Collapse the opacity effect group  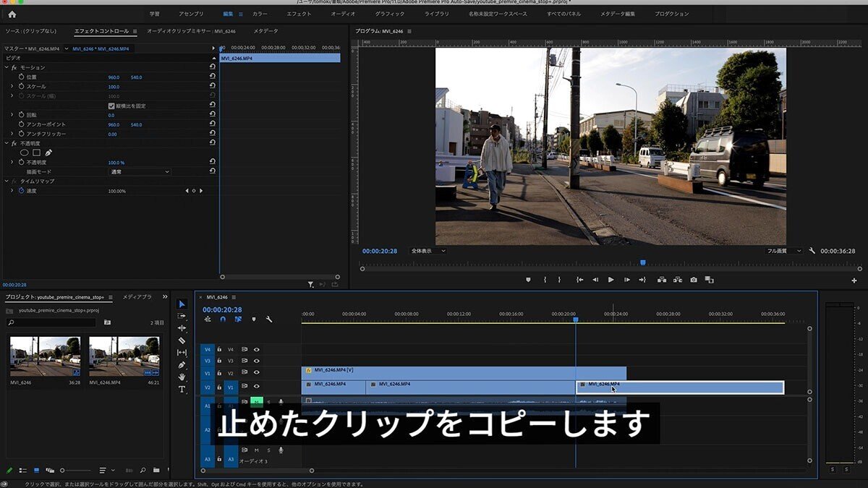(7, 143)
